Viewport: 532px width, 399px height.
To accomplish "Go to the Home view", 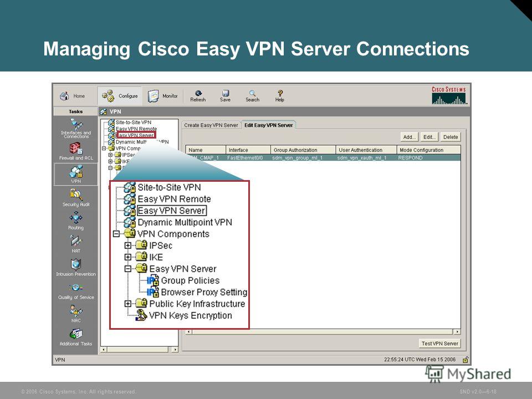I will (x=72, y=96).
